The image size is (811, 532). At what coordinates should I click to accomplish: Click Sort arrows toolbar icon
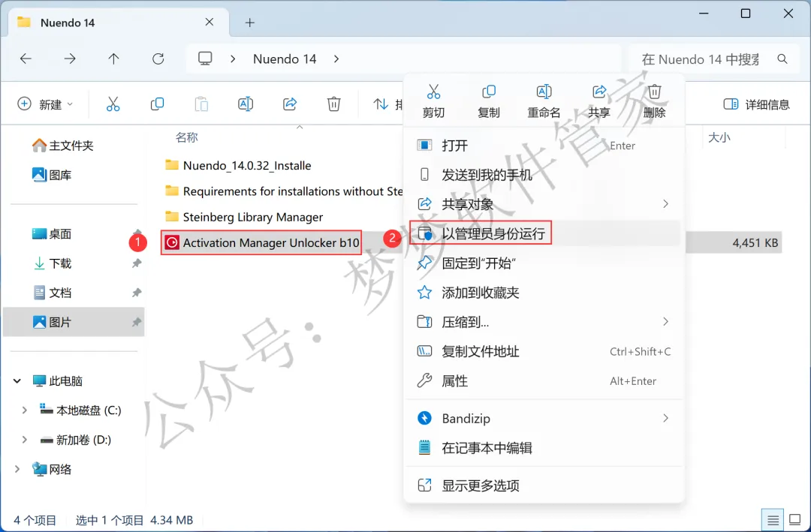tap(381, 104)
